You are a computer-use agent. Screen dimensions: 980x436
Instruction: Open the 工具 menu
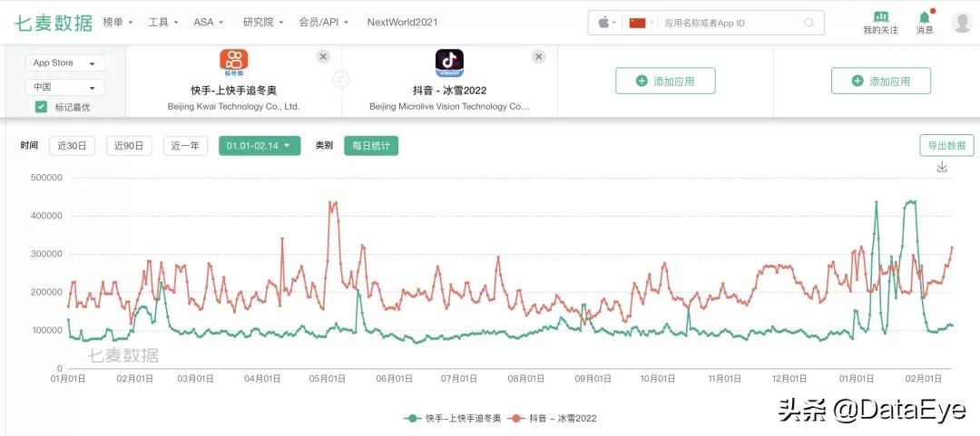[163, 22]
